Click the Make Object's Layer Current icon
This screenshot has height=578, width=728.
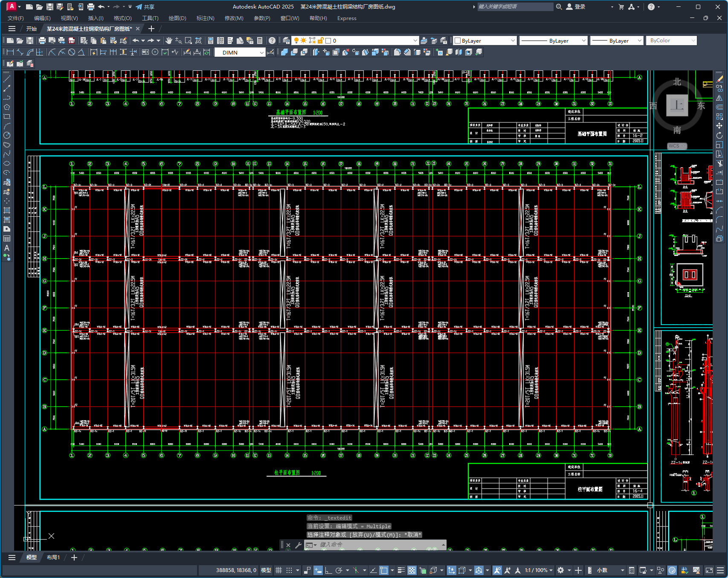tap(424, 41)
